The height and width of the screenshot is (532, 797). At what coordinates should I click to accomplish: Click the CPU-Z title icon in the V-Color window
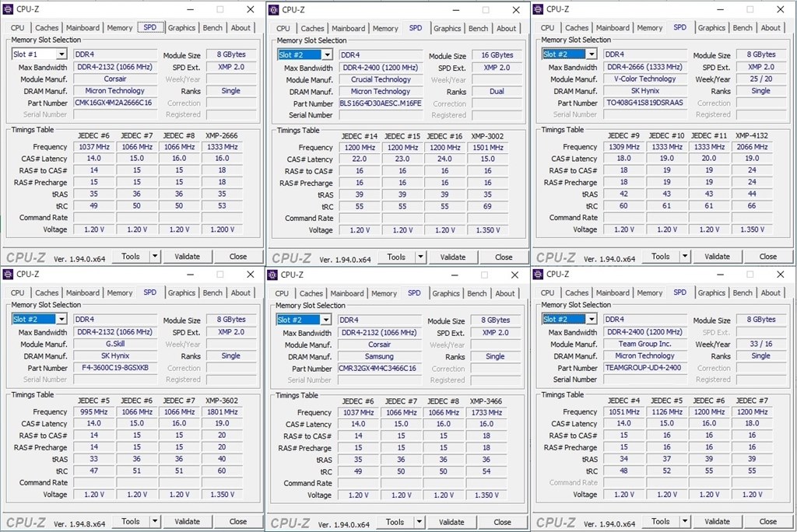point(538,9)
